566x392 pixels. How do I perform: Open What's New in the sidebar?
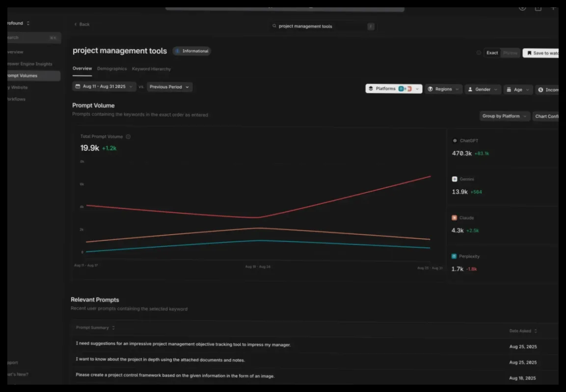click(x=18, y=374)
